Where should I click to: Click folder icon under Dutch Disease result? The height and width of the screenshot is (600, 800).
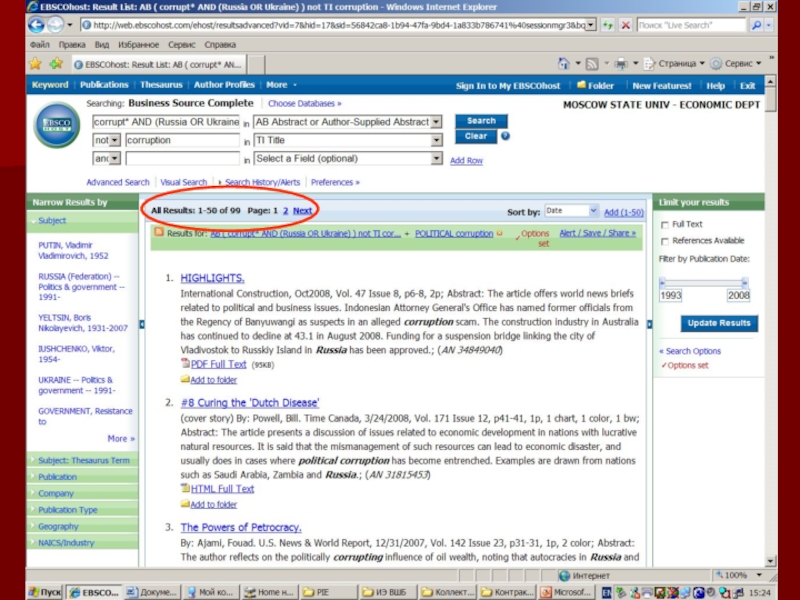[185, 504]
